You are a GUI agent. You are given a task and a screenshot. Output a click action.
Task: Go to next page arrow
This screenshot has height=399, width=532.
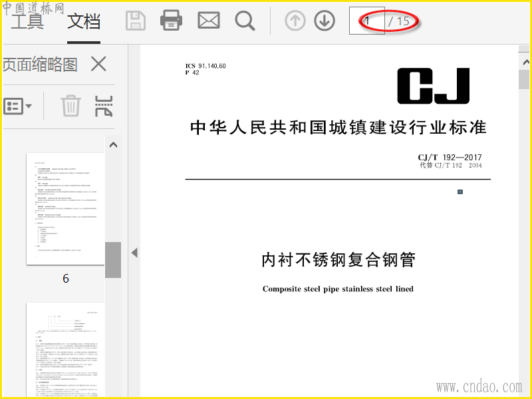325,21
